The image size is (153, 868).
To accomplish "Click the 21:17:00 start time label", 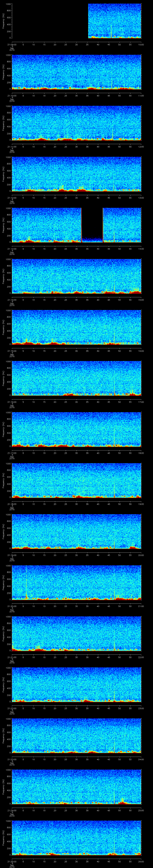I will pos(12,453).
